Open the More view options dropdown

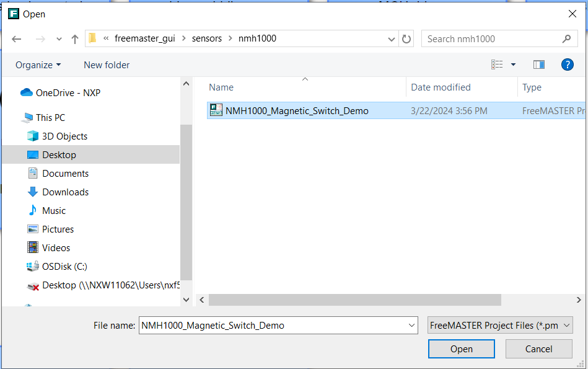513,64
